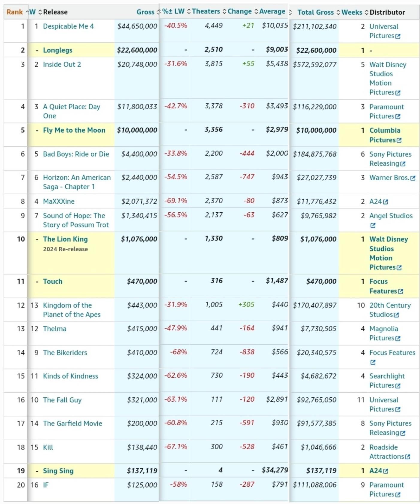This screenshot has width=420, height=504.
Task: Select the +305 theater change value
Action: click(246, 305)
